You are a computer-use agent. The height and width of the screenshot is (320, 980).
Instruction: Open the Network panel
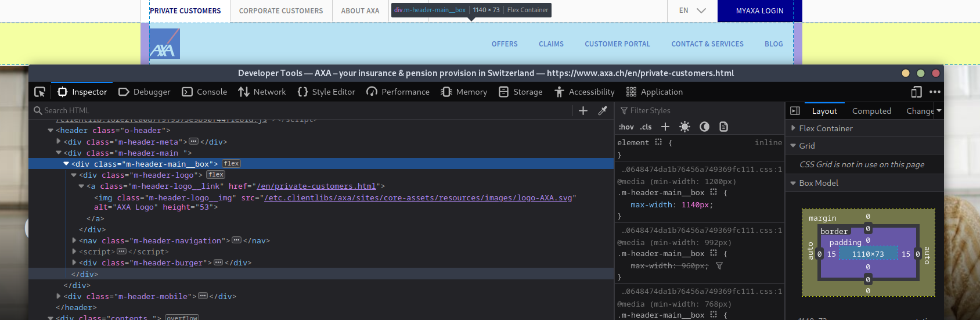click(x=262, y=92)
